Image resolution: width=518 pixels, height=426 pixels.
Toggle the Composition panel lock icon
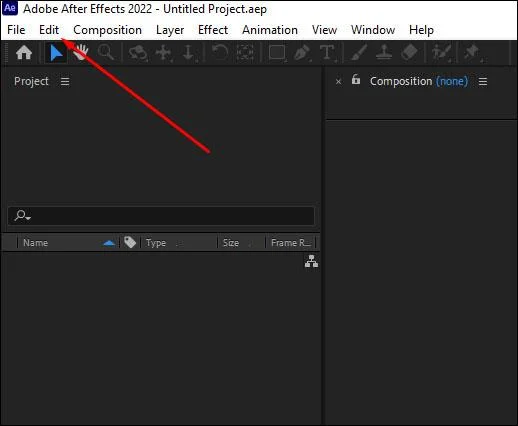[356, 80]
